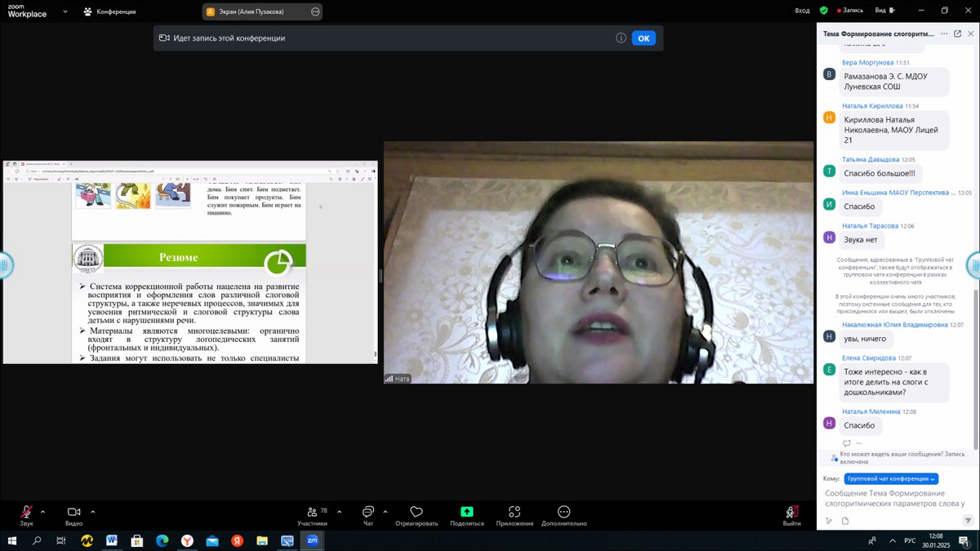980x551 pixels.
Task: Click the chat message input field
Action: pyautogui.click(x=896, y=499)
